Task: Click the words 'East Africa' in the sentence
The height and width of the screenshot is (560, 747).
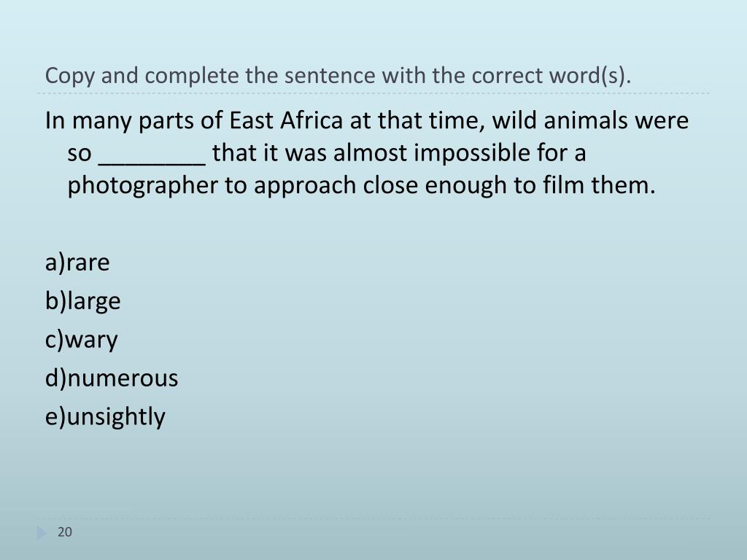Action: pyautogui.click(x=286, y=120)
